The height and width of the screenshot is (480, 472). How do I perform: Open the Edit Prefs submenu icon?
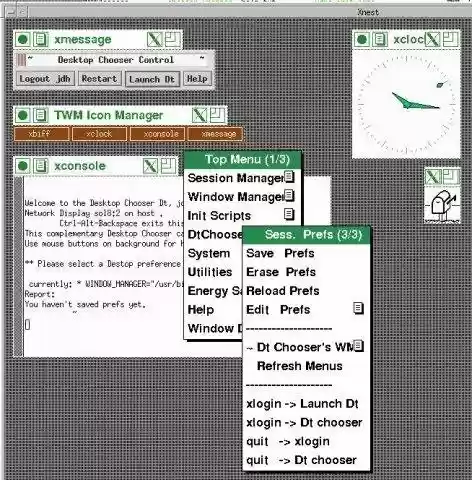pyautogui.click(x=358, y=308)
